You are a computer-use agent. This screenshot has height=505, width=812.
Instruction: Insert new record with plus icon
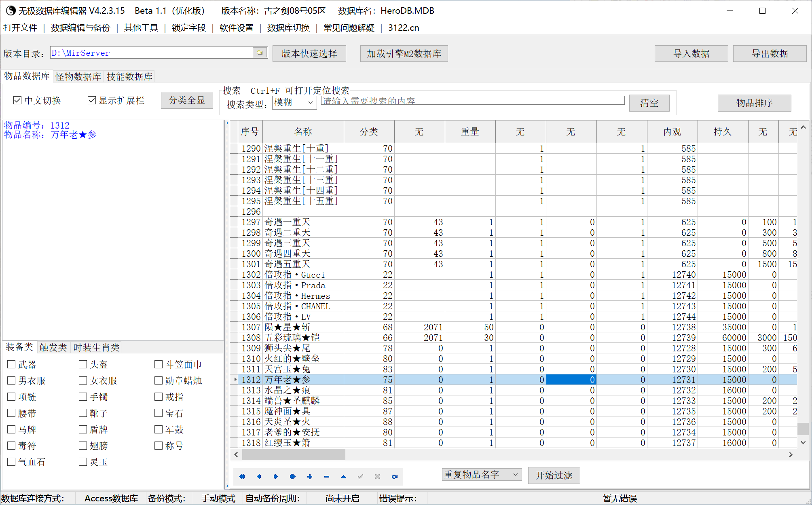click(309, 477)
